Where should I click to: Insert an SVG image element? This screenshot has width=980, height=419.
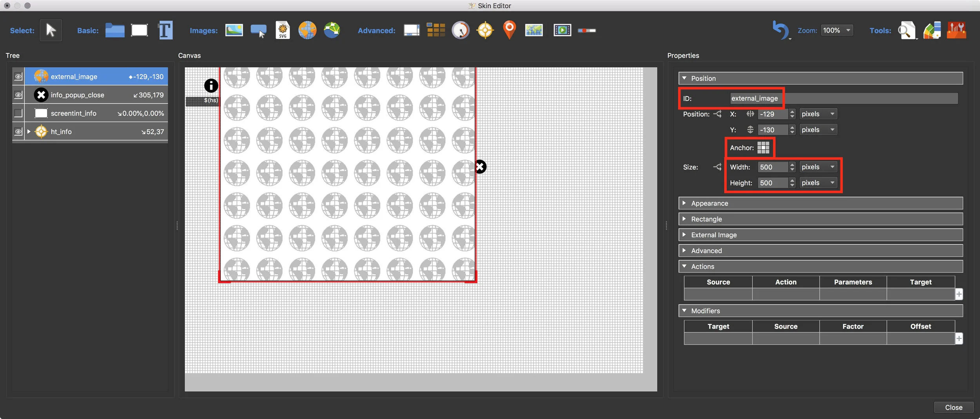coord(283,30)
